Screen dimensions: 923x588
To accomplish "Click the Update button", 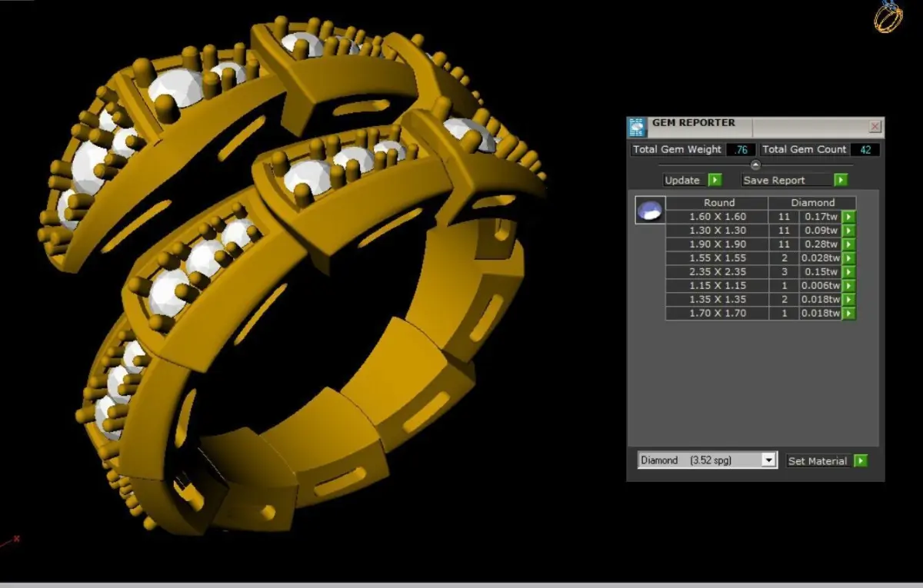I will (x=683, y=180).
